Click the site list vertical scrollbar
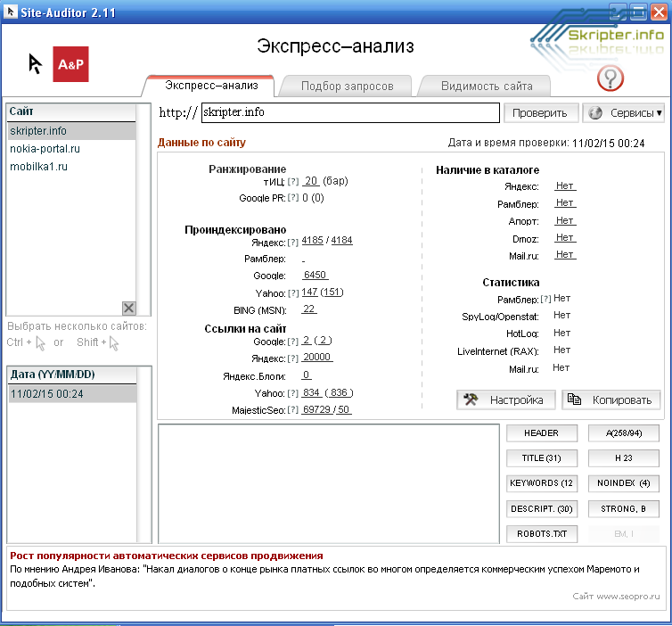Viewport: 672px width, 626px height. (143, 210)
